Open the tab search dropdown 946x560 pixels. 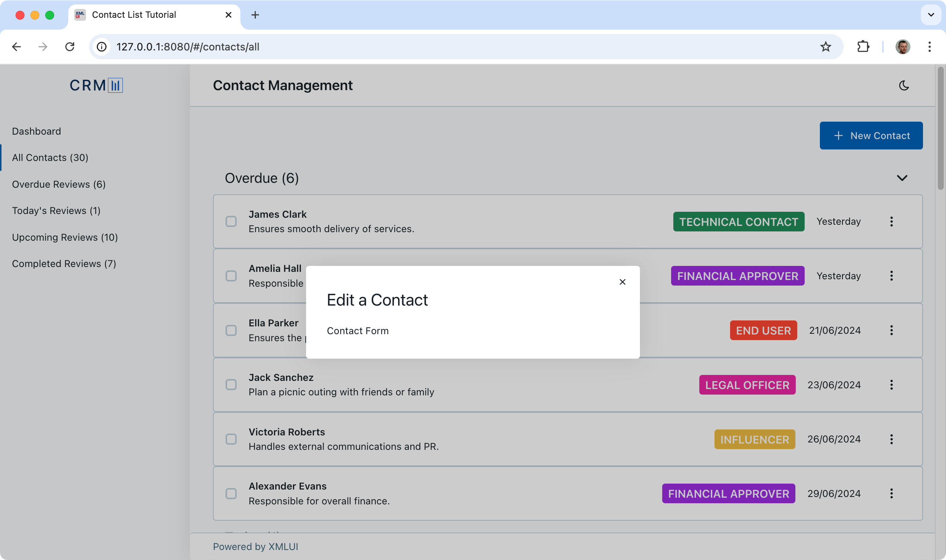pyautogui.click(x=930, y=15)
